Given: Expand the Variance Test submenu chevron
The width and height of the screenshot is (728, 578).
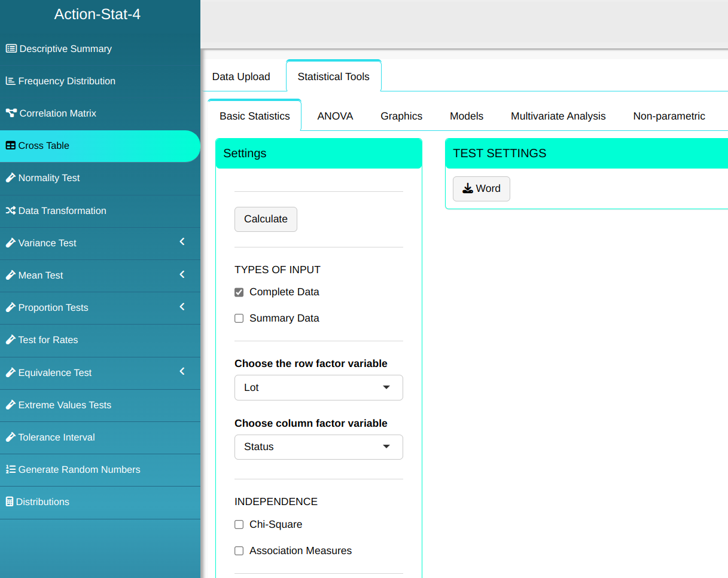Looking at the screenshot, I should click(182, 242).
